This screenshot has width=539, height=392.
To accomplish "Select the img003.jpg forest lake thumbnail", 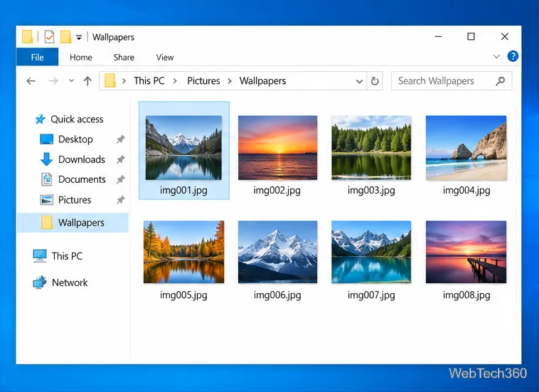I will 371,147.
